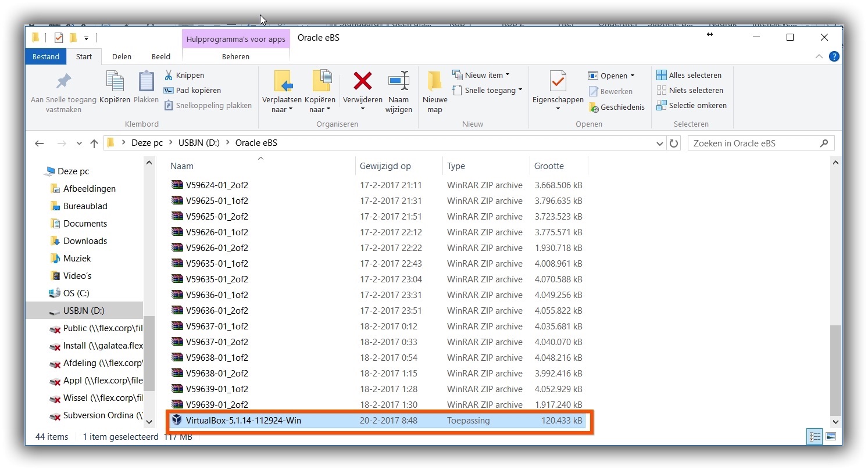The width and height of the screenshot is (868, 470).
Task: Select Bureaublad in navigation pane
Action: click(x=78, y=206)
